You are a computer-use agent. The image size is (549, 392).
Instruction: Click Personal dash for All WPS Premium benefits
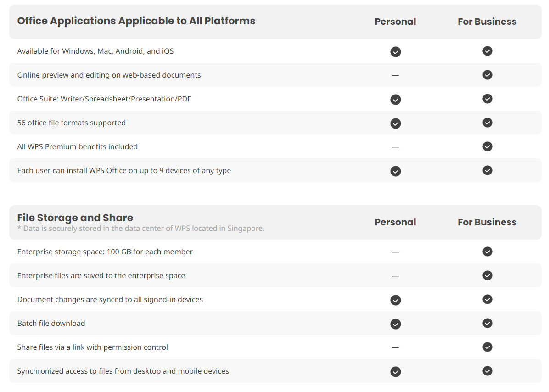coord(395,147)
